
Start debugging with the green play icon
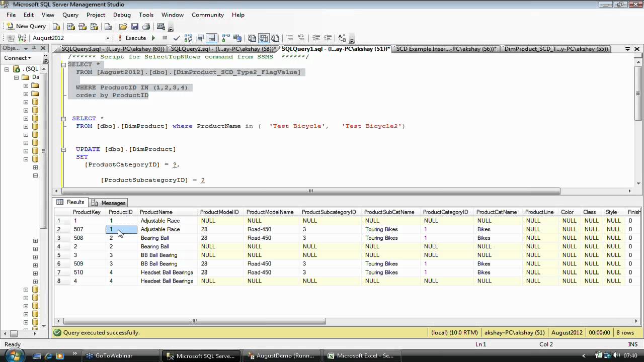153,38
